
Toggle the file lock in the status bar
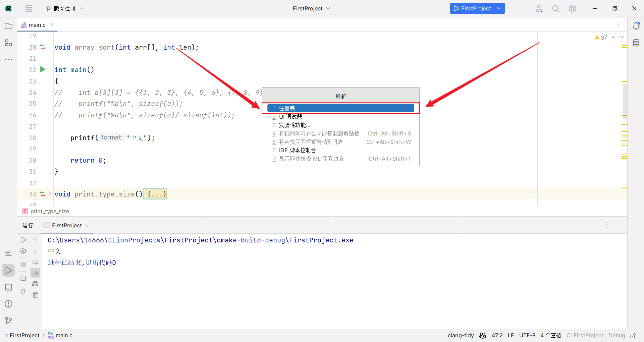633,336
